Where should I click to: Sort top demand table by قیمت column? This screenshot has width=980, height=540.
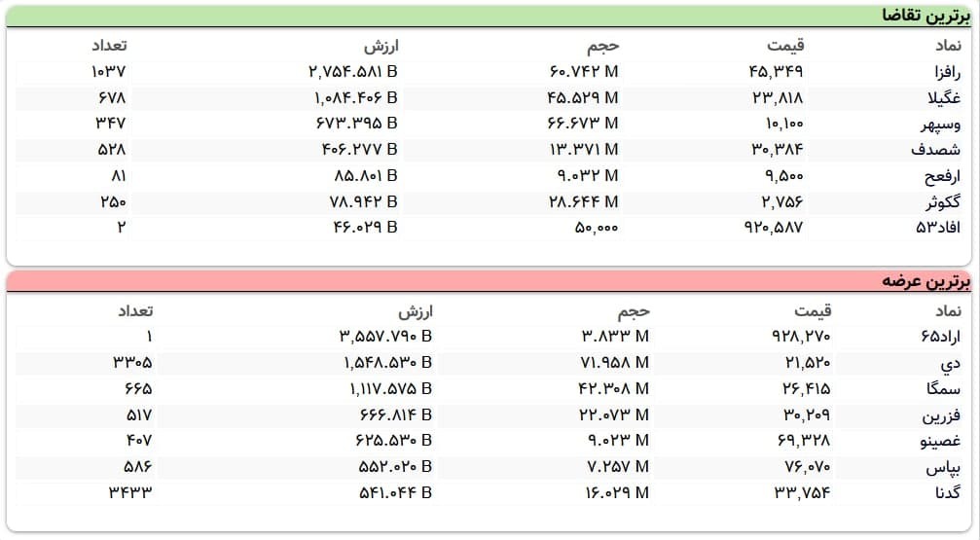[785, 45]
